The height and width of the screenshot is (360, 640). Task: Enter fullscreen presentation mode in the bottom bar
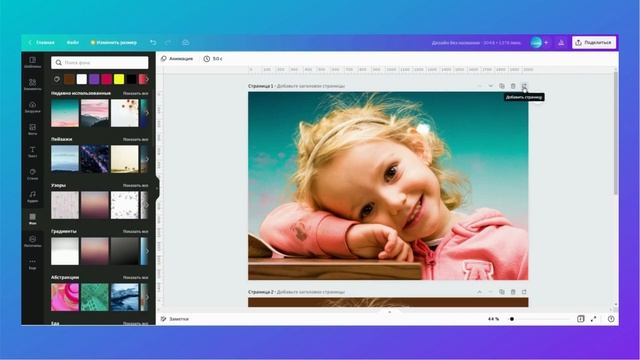coord(593,319)
